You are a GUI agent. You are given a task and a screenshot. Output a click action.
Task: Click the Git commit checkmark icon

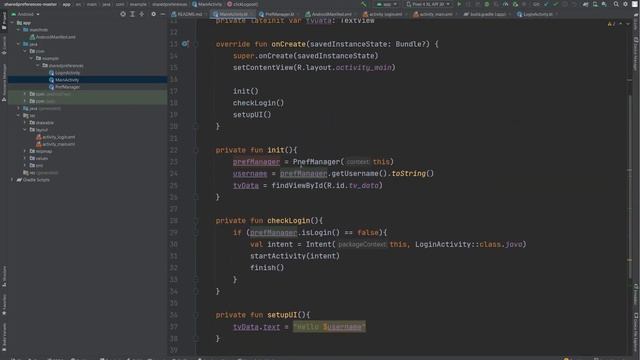click(x=555, y=4)
